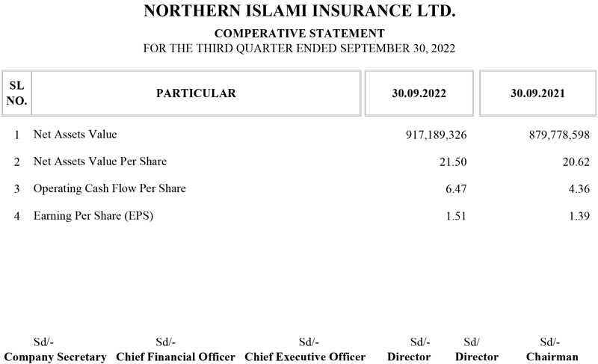Click the 1.39 EPS value for 2021

tap(578, 215)
